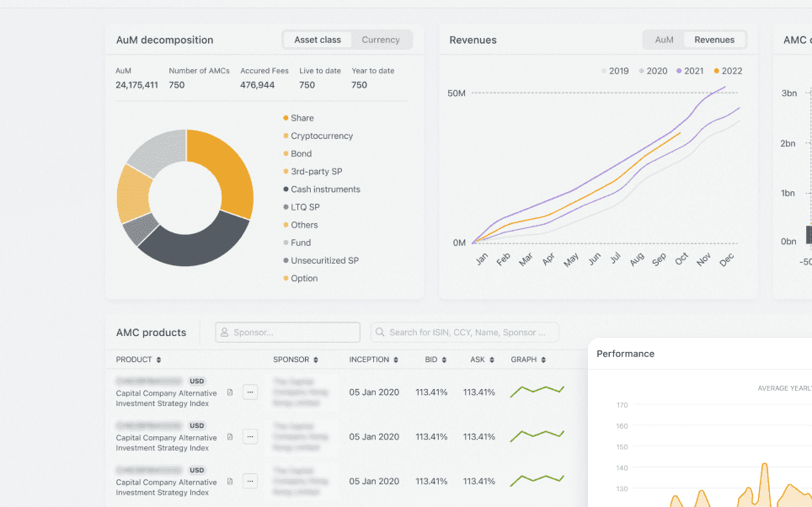
Task: Click the Bond color dot in the legend
Action: [x=286, y=154]
